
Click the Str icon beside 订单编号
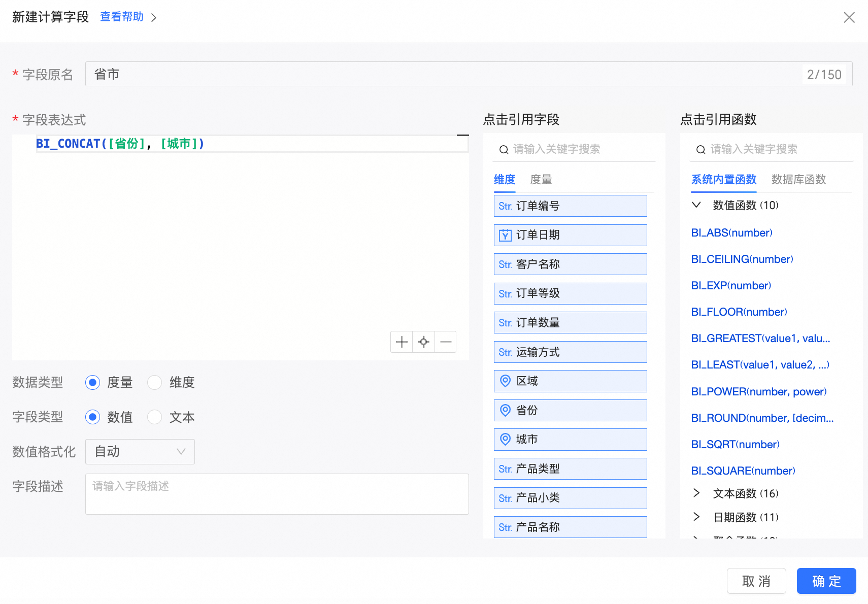point(505,206)
